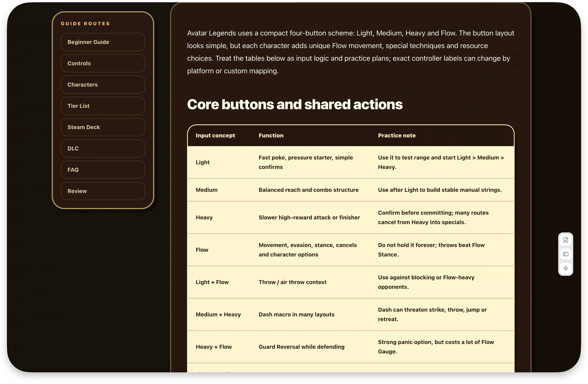
Task: Click the 'Flow' input concept cell
Action: pos(202,250)
